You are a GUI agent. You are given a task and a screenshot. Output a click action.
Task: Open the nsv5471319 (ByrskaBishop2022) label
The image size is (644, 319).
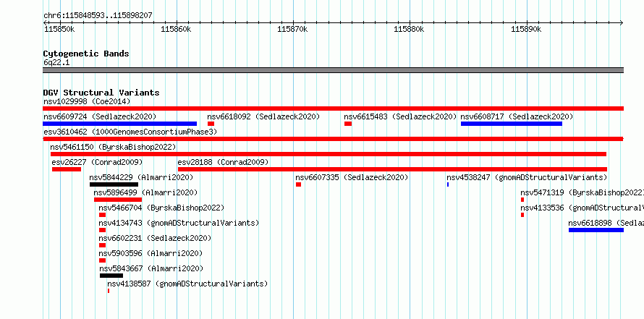[582, 192]
